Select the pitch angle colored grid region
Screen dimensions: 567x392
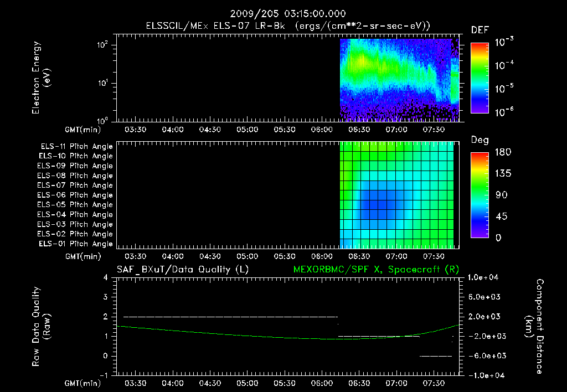click(x=396, y=195)
